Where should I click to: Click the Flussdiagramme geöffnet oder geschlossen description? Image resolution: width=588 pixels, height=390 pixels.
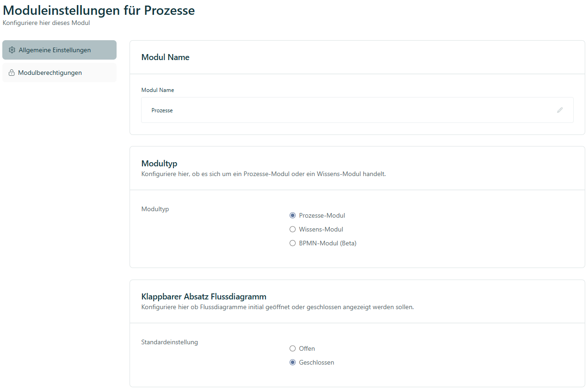(277, 307)
